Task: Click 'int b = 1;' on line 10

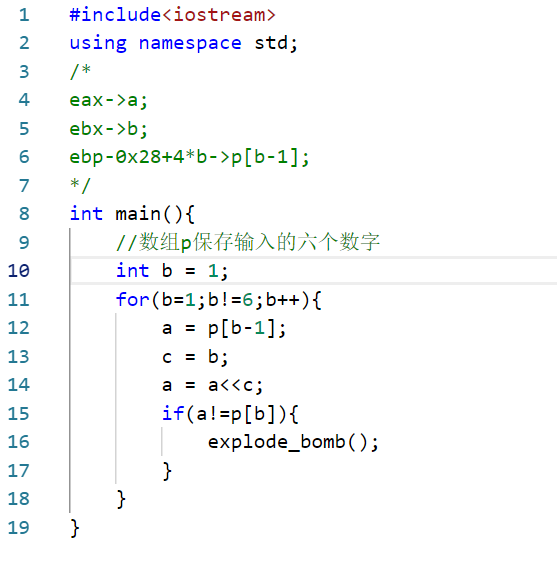Action: pyautogui.click(x=172, y=271)
